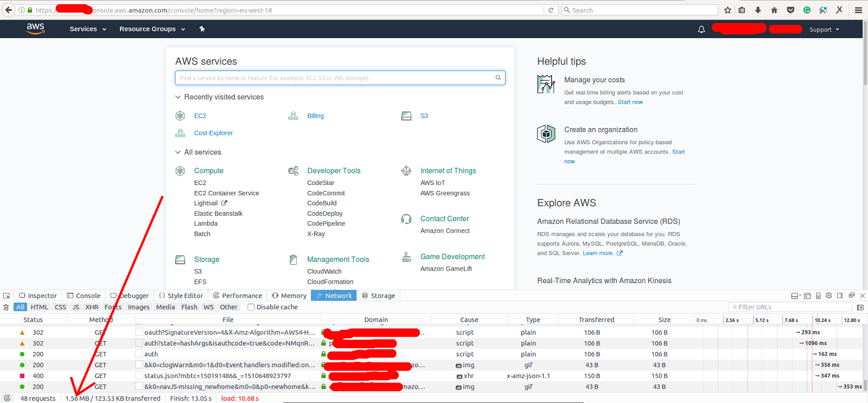868x403 pixels.
Task: Click the AWS logo in the header
Action: pyautogui.click(x=36, y=29)
